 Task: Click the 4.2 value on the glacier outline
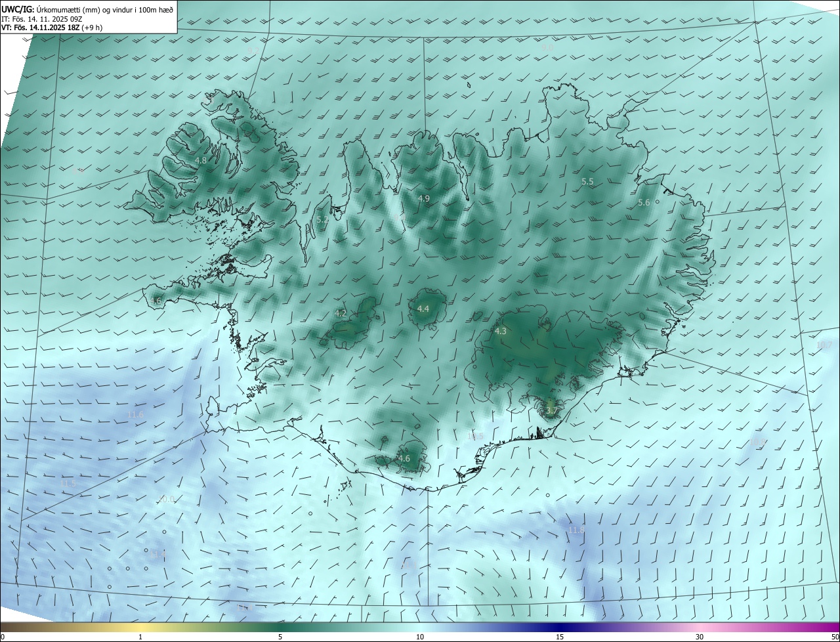[x=341, y=314]
